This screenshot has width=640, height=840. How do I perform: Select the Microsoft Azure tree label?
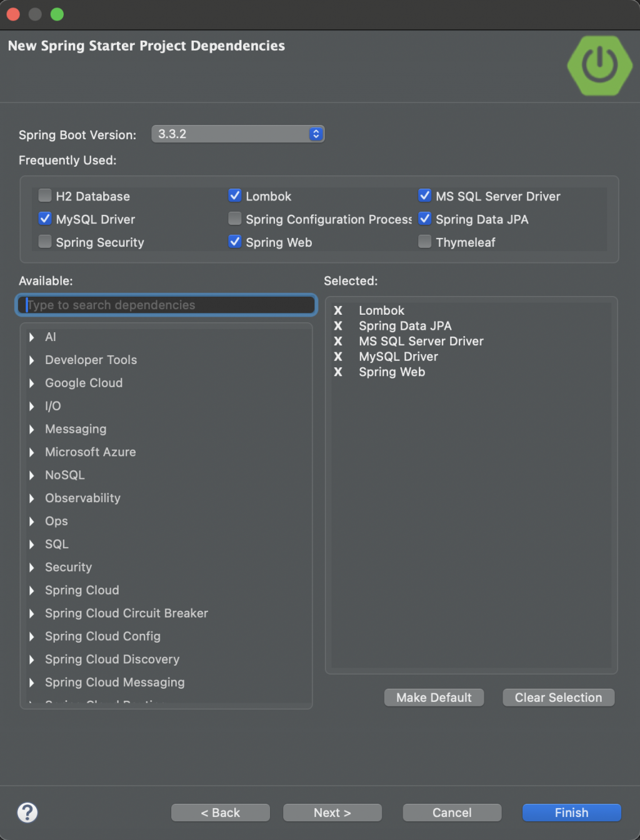tap(90, 452)
